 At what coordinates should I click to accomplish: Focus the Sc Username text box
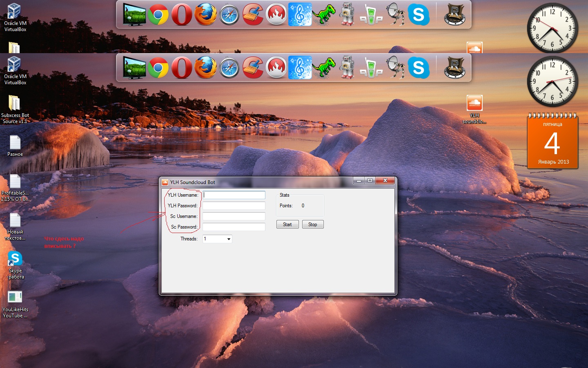pos(234,216)
